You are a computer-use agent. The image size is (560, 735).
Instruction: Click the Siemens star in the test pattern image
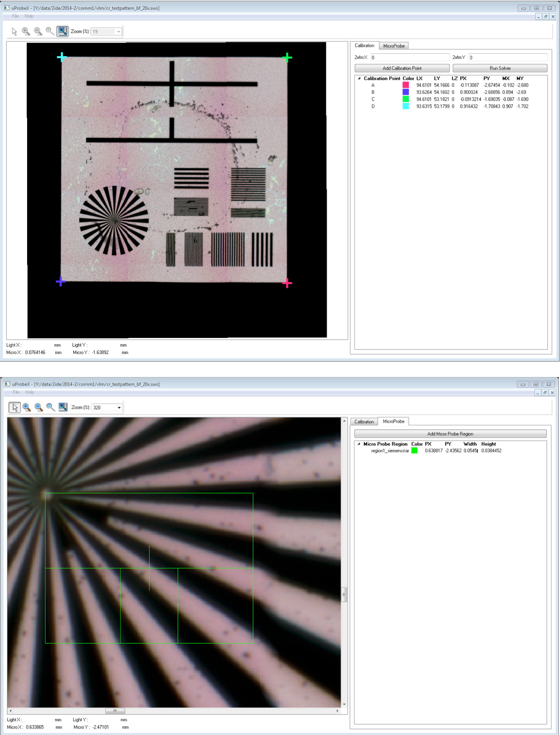pyautogui.click(x=114, y=220)
